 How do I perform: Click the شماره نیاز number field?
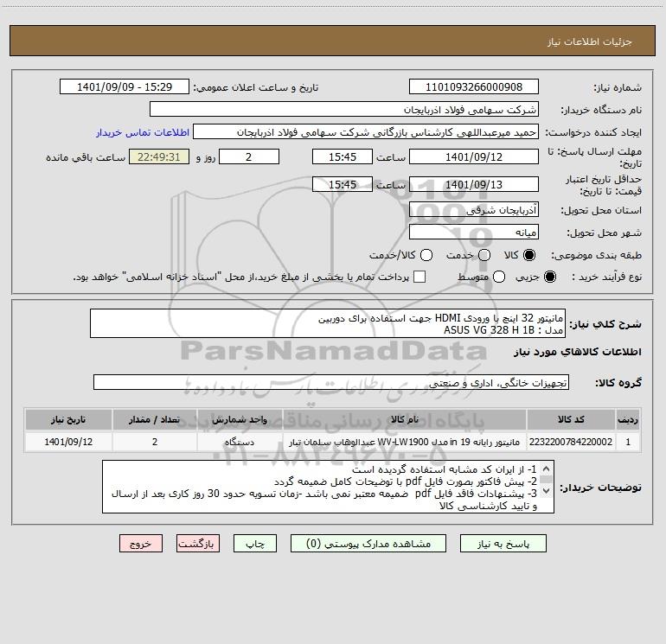point(474,87)
